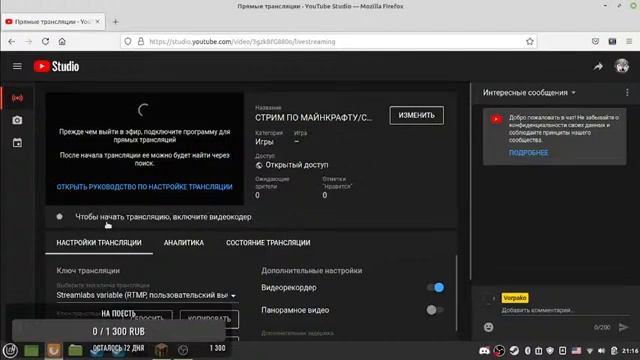Click the Bluetooth tray icon
This screenshot has width=640, height=360.
[527, 351]
